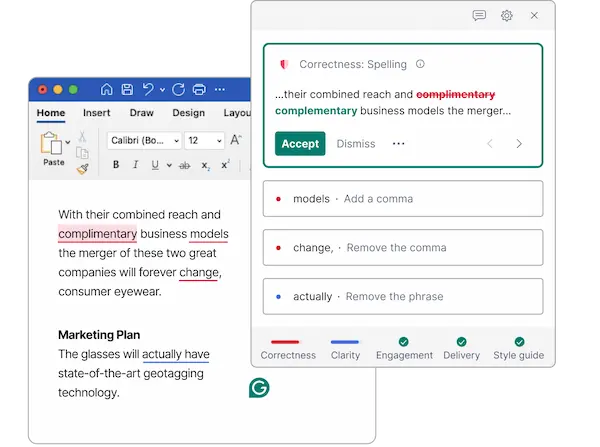This screenshot has height=447, width=600.
Task: Open the Insert ribbon tab
Action: tap(96, 113)
